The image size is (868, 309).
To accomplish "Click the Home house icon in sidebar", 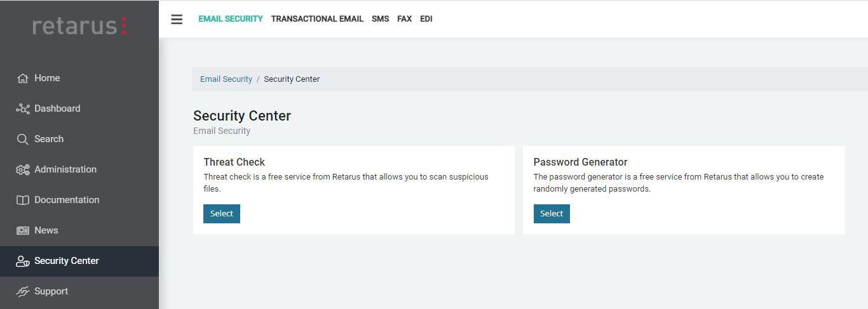I will coord(23,78).
